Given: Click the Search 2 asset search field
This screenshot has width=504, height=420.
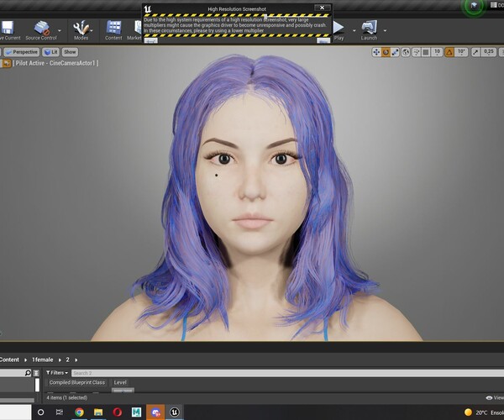Looking at the screenshot, I should pos(287,373).
